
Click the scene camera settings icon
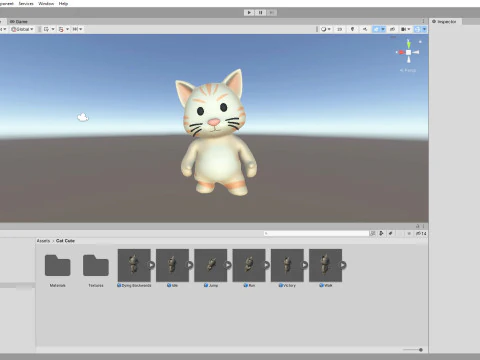(x=403, y=29)
